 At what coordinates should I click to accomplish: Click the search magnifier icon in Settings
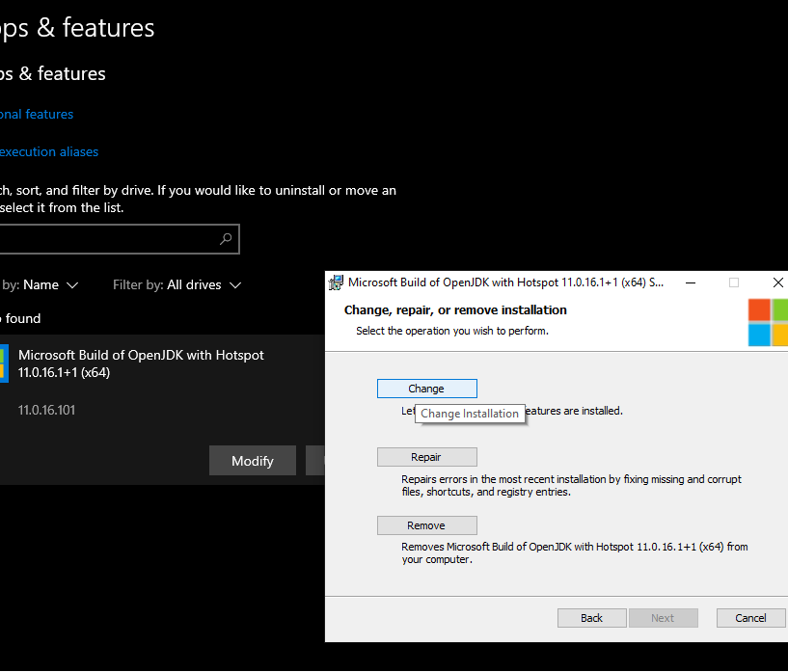pyautogui.click(x=226, y=239)
